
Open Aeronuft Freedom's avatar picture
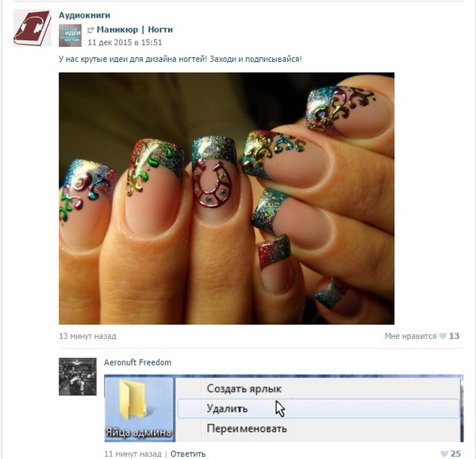coord(78,376)
